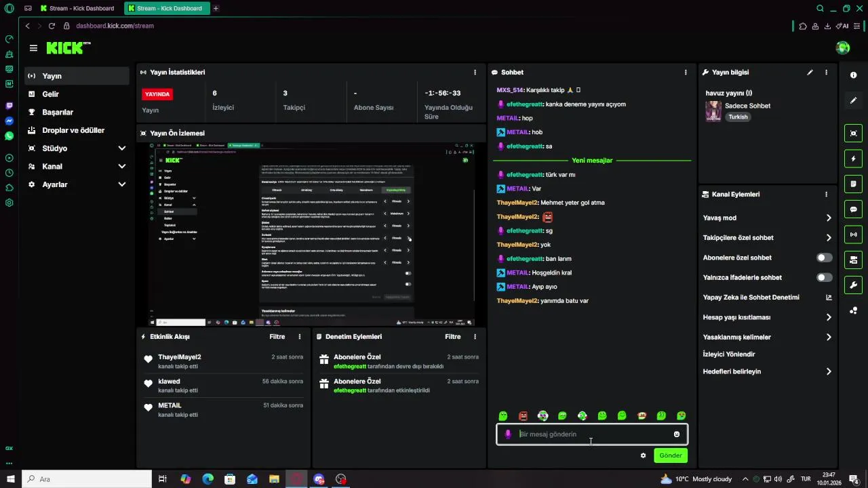Open the Yayın section in the sidebar
Screen dimensions: 868x488
point(77,76)
